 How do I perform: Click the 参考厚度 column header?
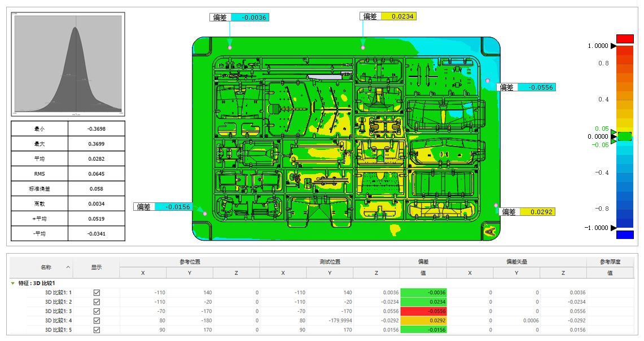[610, 262]
